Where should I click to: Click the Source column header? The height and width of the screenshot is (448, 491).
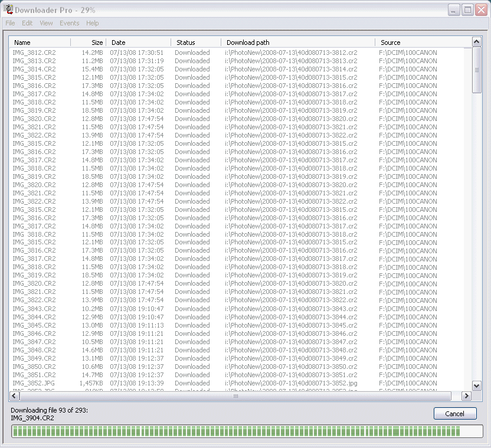click(x=422, y=42)
